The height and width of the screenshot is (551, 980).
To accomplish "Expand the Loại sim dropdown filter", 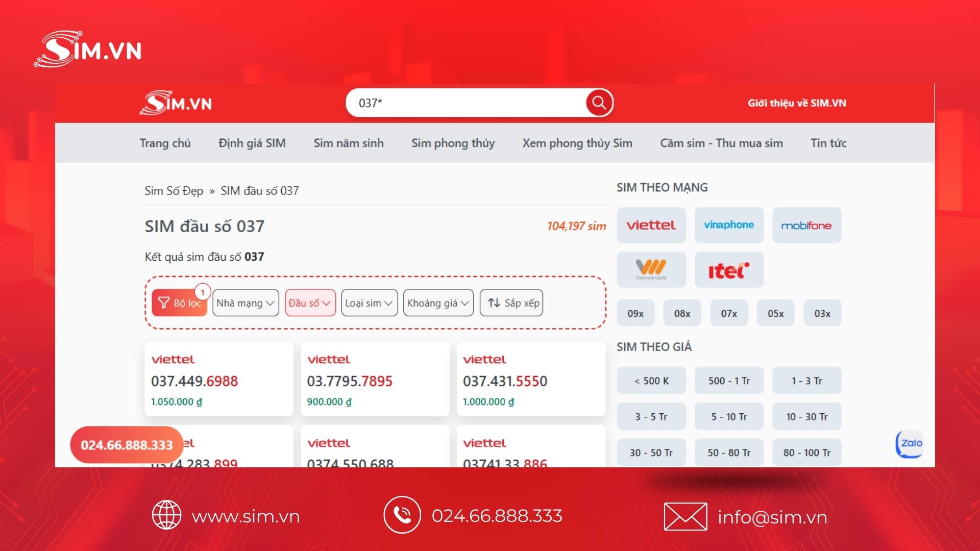I will 369,302.
